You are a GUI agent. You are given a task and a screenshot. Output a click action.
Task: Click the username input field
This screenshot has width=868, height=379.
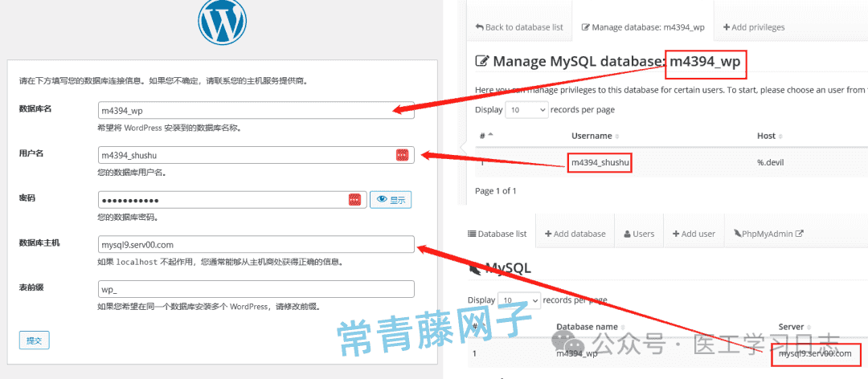point(256,155)
